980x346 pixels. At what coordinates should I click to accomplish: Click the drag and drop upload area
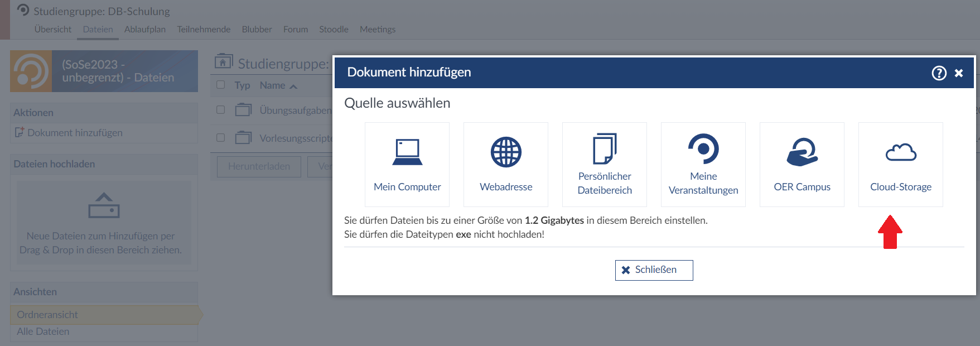pos(104,223)
